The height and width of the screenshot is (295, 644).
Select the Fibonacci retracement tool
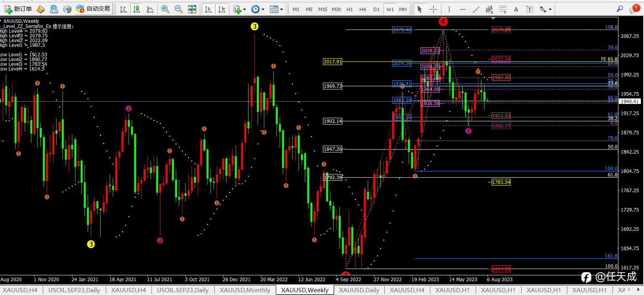tap(503, 9)
